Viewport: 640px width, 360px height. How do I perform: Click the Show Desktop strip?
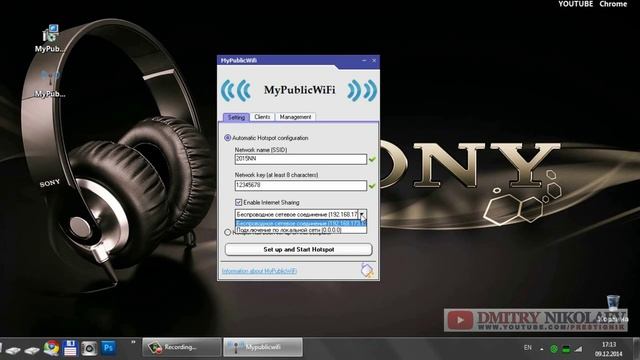click(637, 348)
